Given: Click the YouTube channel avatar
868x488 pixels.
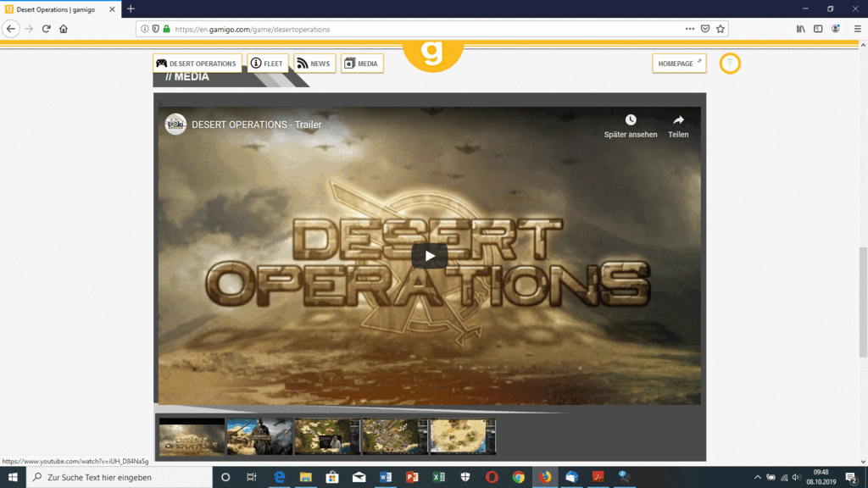Looking at the screenshot, I should (x=175, y=124).
